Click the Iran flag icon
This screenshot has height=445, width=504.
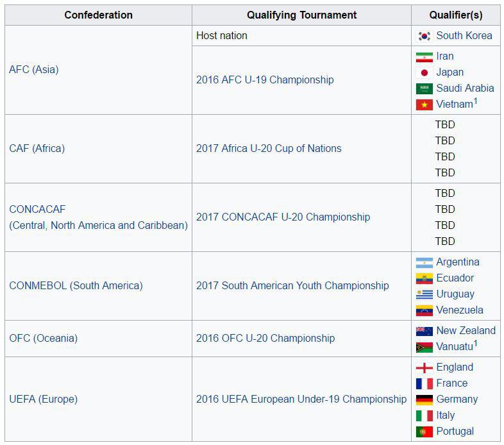point(424,57)
